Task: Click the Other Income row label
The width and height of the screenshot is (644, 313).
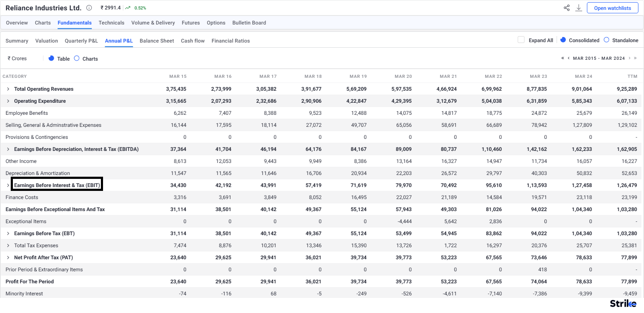Action: 21,161
